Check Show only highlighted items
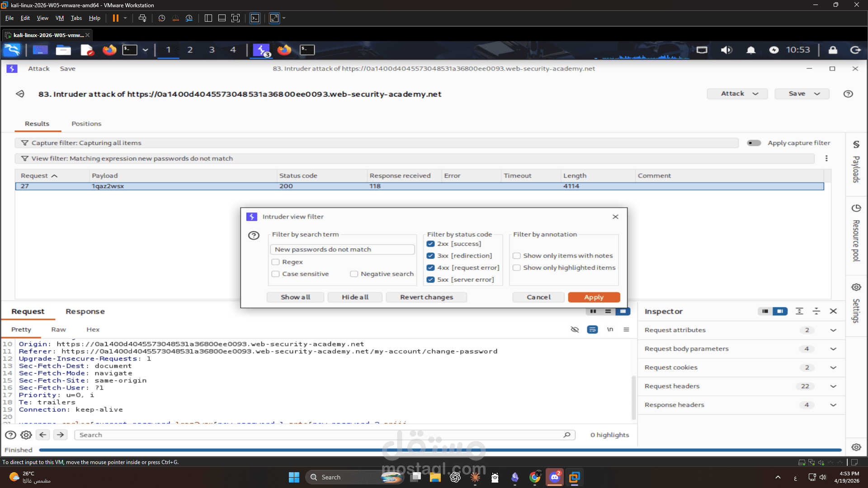The height and width of the screenshot is (488, 868). (516, 267)
